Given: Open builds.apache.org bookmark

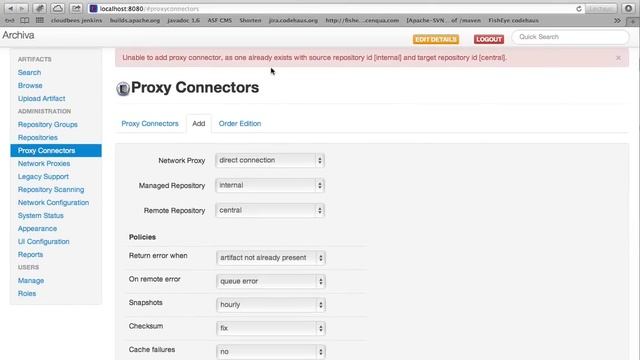Looking at the screenshot, I should pyautogui.click(x=135, y=20).
